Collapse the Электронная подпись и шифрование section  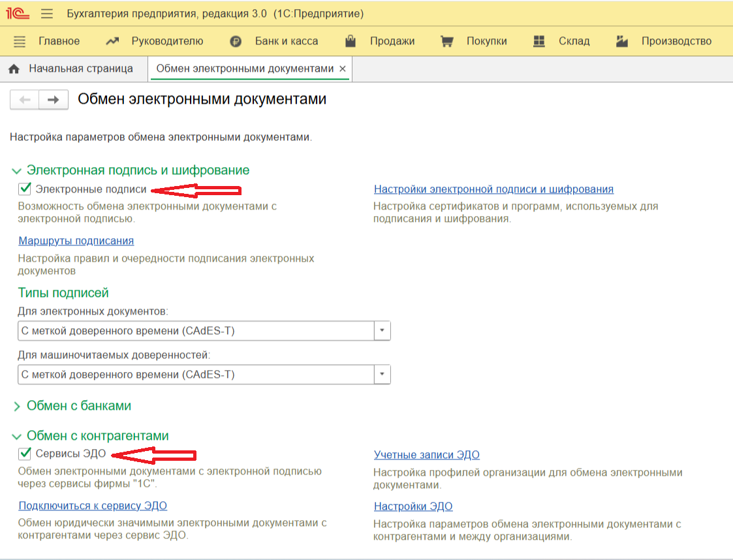[x=17, y=170]
